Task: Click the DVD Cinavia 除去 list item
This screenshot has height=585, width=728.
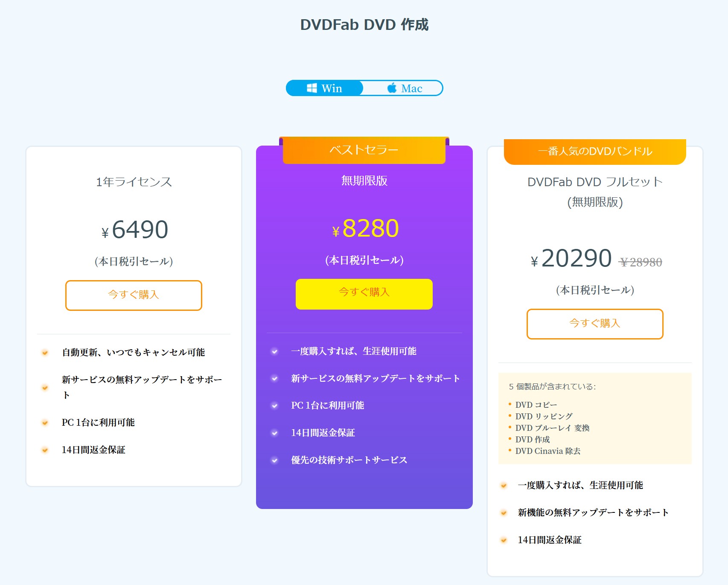Action: pyautogui.click(x=548, y=451)
